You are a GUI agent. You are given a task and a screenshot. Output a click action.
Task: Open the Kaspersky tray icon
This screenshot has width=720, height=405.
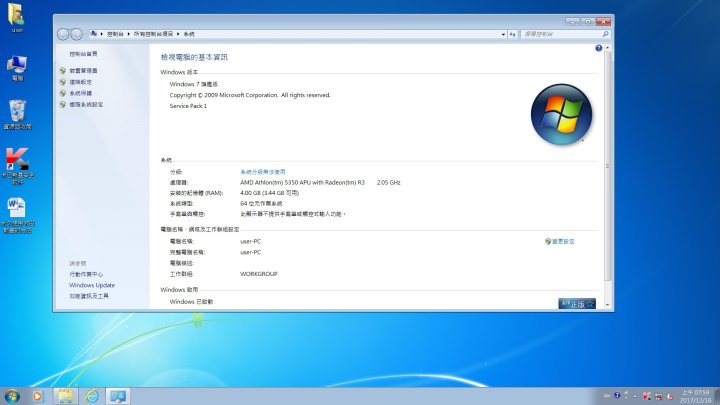click(x=647, y=396)
